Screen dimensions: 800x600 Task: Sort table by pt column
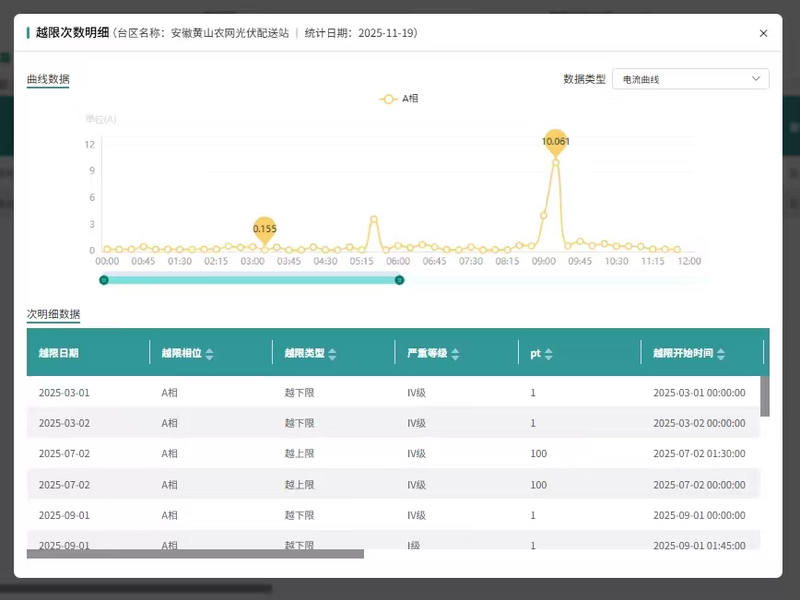548,354
